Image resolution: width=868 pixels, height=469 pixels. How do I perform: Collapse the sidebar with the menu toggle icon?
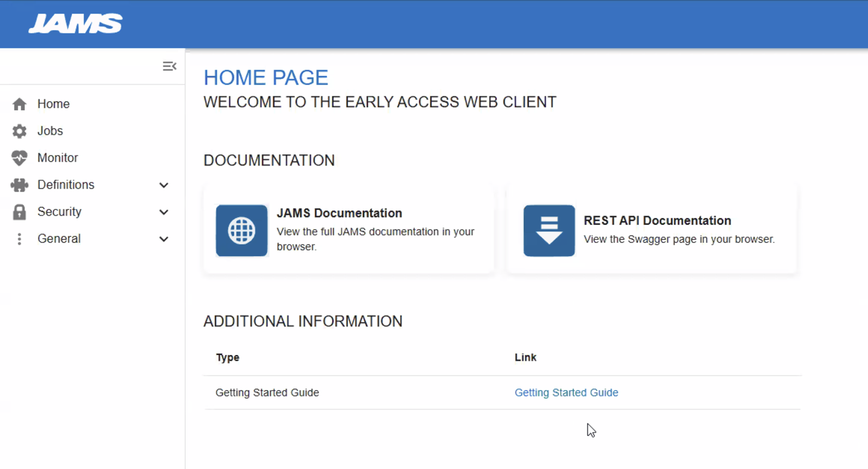[169, 66]
